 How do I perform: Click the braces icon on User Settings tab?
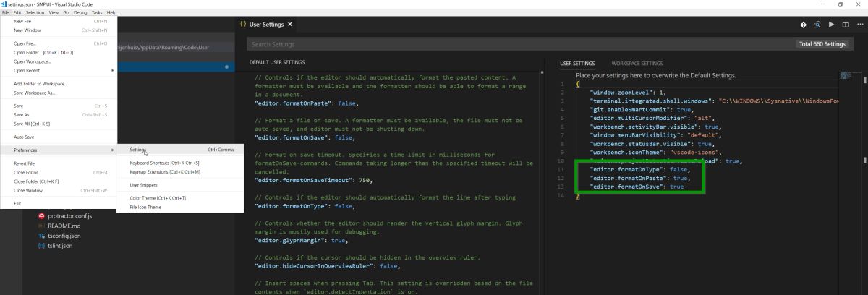(244, 25)
